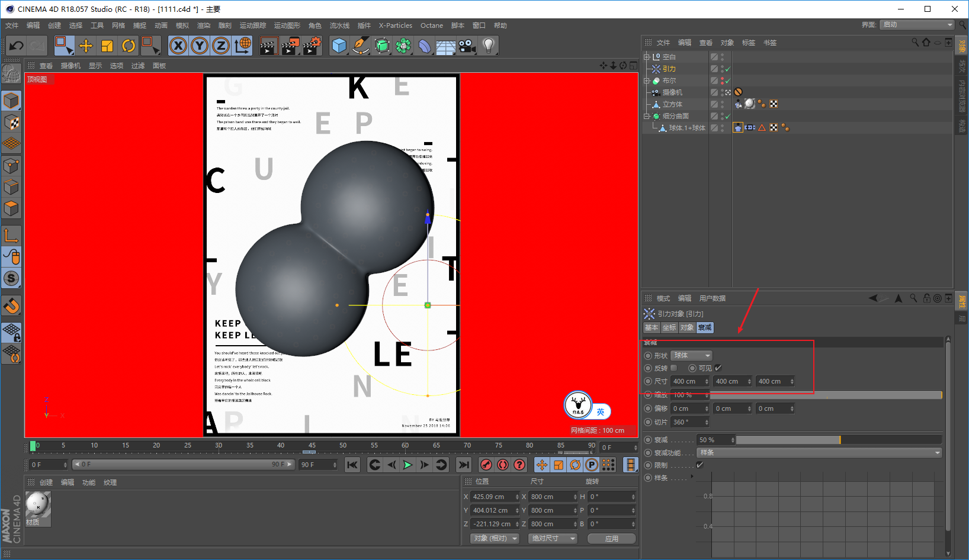Image resolution: width=969 pixels, height=560 pixels.
Task: Click the Undo arrow icon
Action: (x=17, y=46)
